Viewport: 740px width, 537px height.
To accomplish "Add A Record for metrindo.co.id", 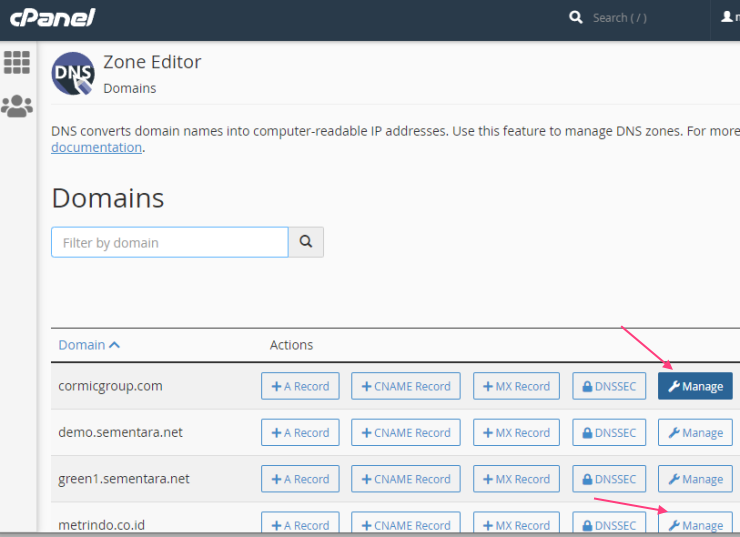I will pos(300,524).
